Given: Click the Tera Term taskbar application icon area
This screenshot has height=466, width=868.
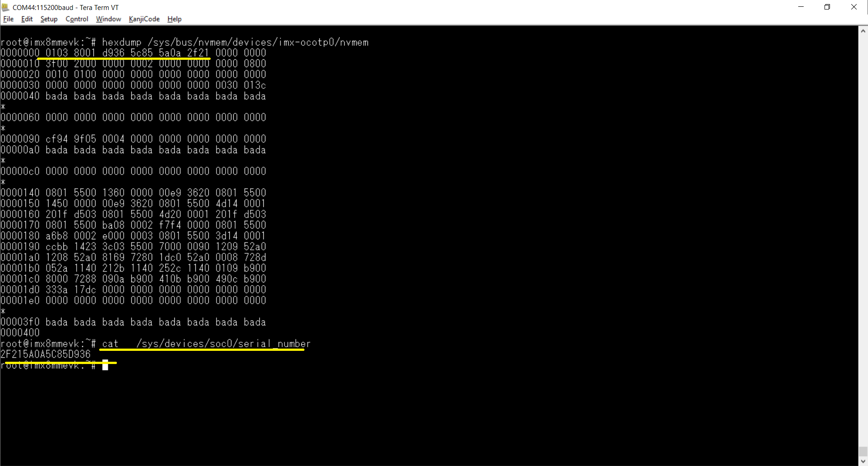Looking at the screenshot, I should tap(5, 7).
